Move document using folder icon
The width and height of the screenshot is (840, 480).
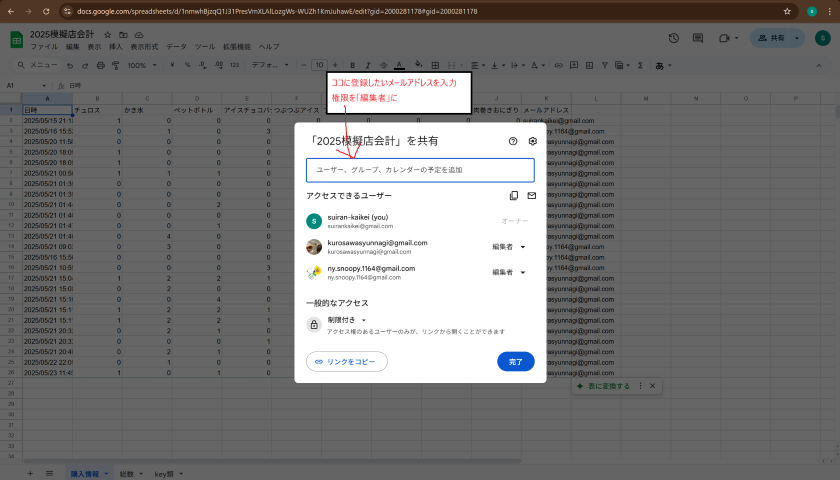(123, 35)
